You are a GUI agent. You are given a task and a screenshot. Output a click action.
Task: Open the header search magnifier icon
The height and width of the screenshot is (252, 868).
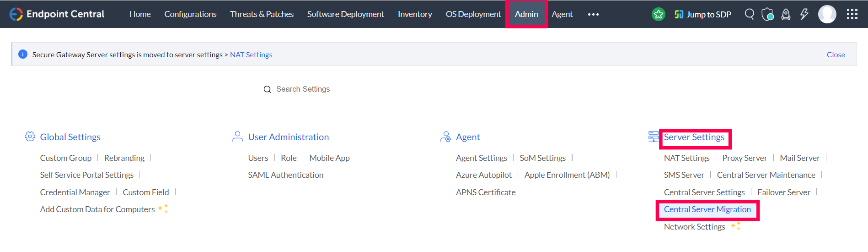[x=749, y=14]
